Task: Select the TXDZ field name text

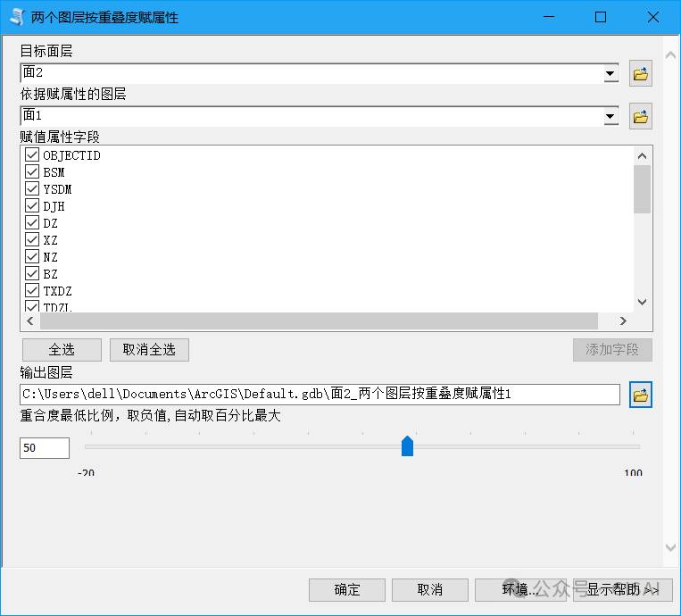Action: 57,291
